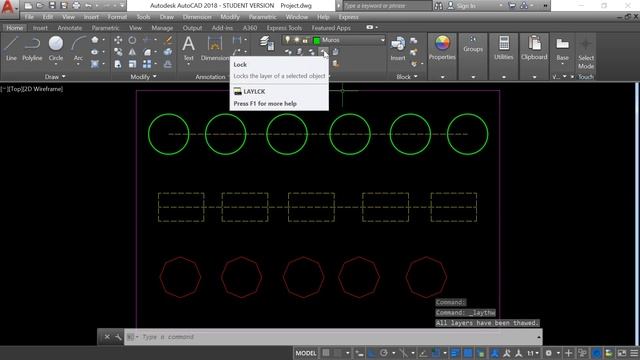The image size is (640, 360).
Task: Open the Format menu
Action: (117, 17)
